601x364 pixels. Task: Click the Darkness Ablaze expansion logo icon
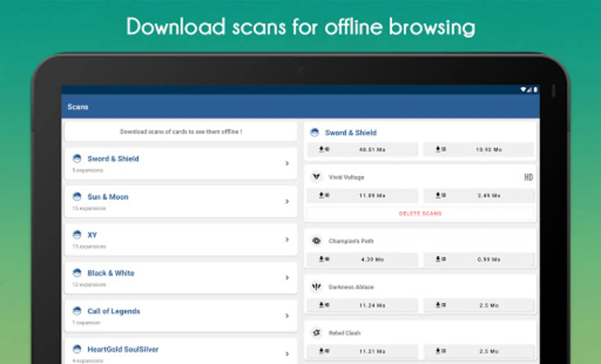click(x=316, y=287)
